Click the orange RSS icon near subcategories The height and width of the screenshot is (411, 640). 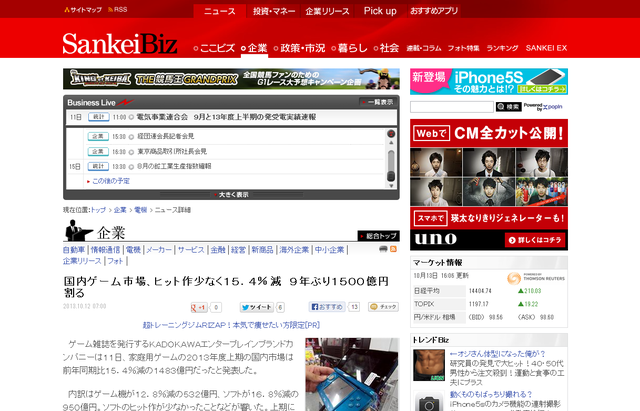tap(393, 249)
